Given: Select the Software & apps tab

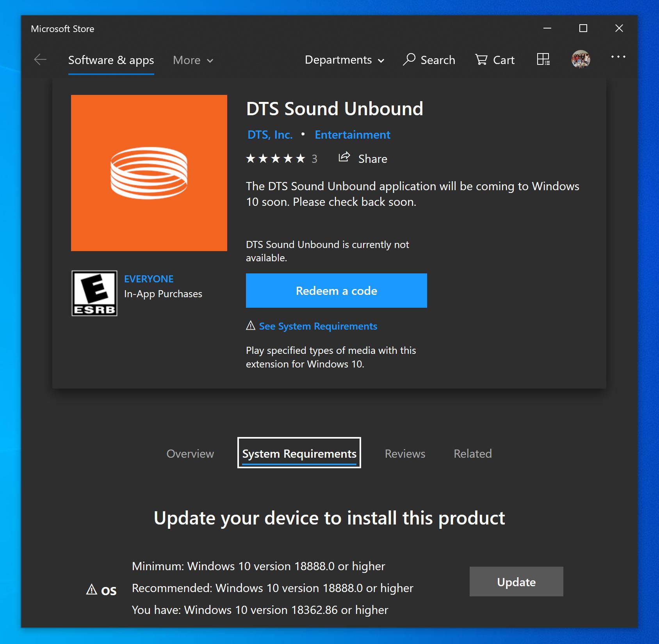Looking at the screenshot, I should pos(111,60).
